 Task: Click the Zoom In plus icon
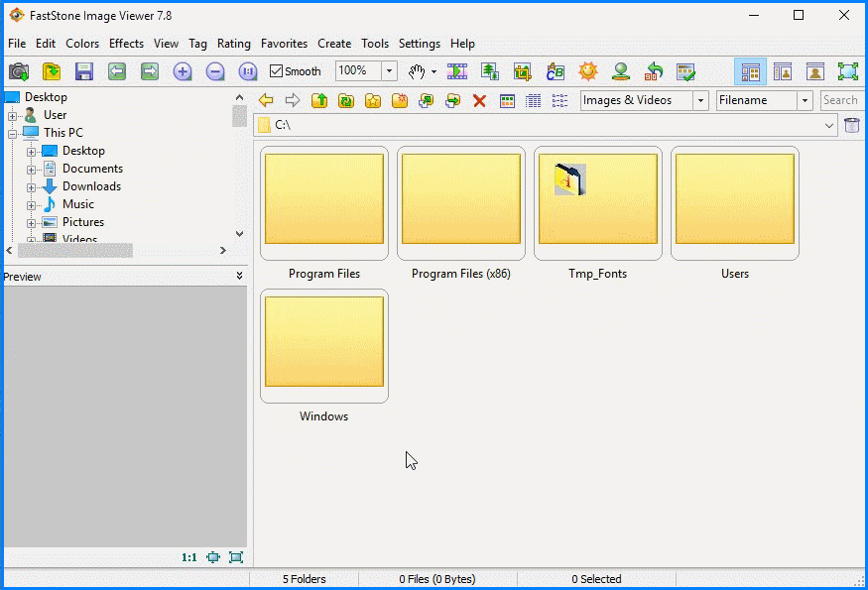183,71
